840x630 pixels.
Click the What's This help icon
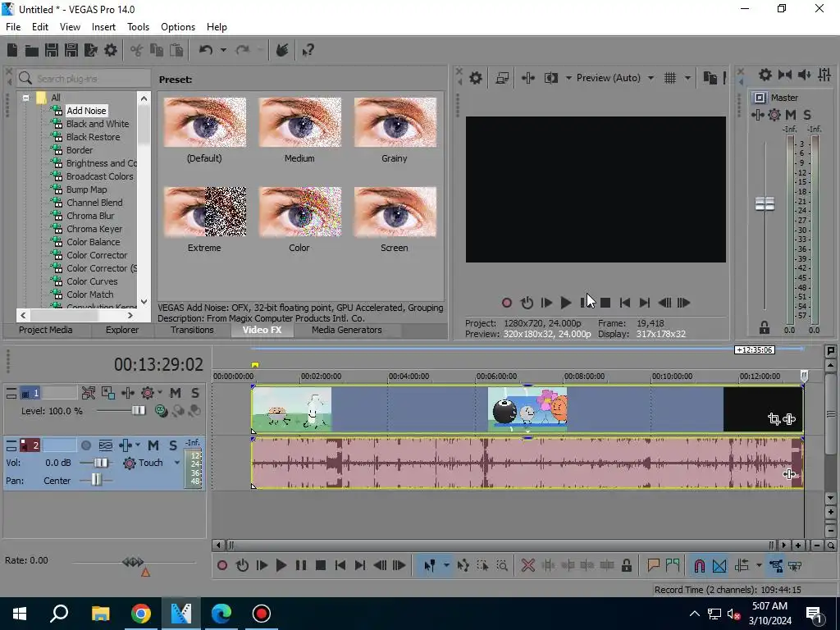tap(308, 50)
